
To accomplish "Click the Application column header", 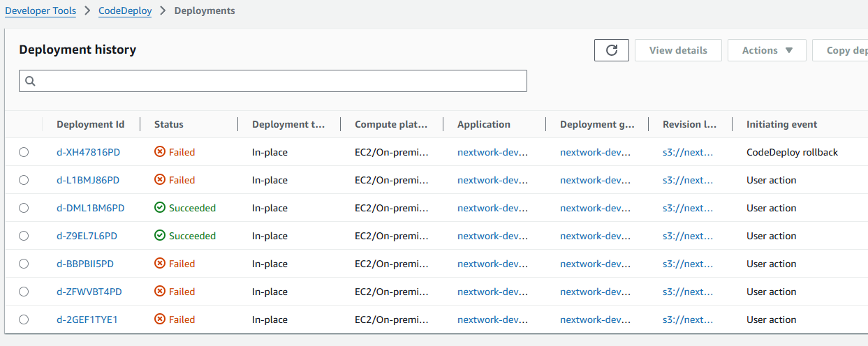I will pos(484,124).
